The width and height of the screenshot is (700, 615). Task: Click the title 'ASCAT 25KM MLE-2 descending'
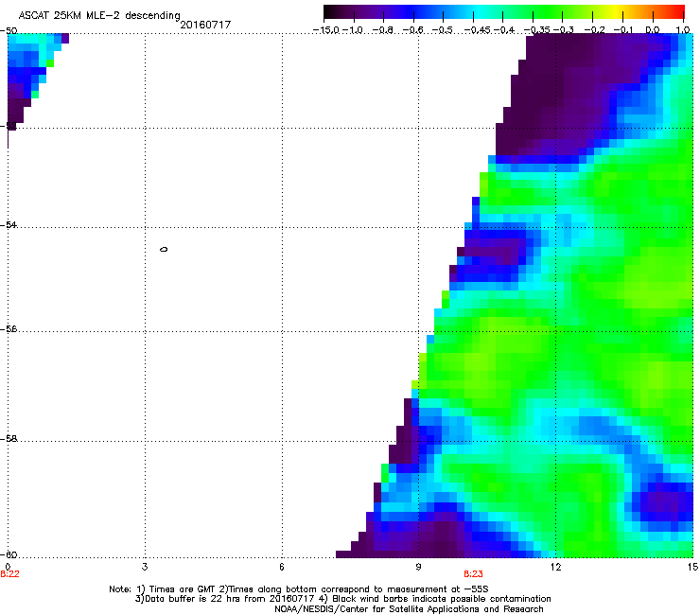point(99,16)
